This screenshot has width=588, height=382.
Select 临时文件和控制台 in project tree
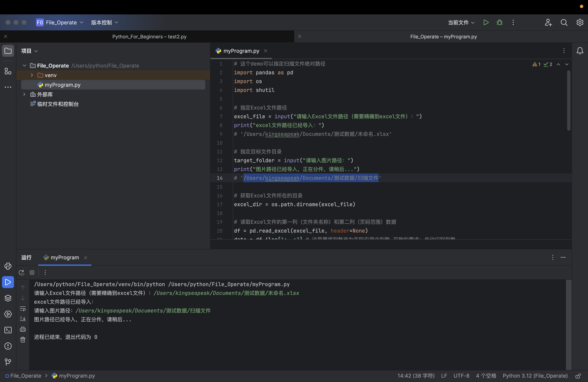point(58,104)
